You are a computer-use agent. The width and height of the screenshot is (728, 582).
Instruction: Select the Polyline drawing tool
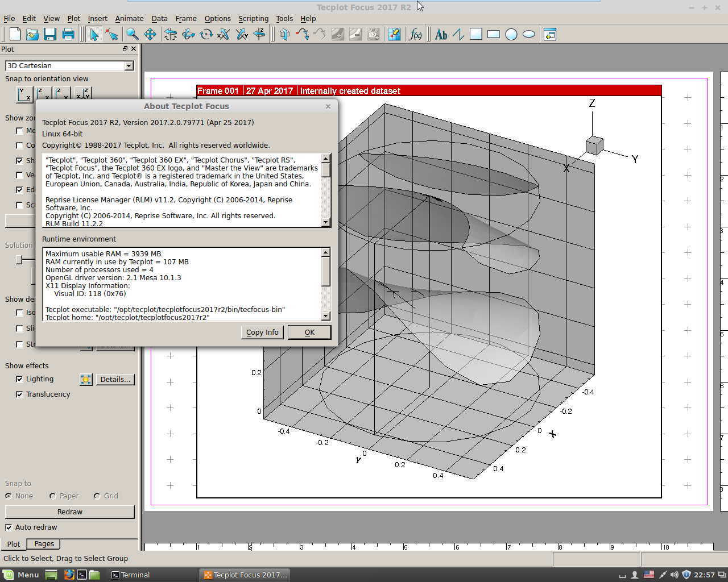coord(458,34)
